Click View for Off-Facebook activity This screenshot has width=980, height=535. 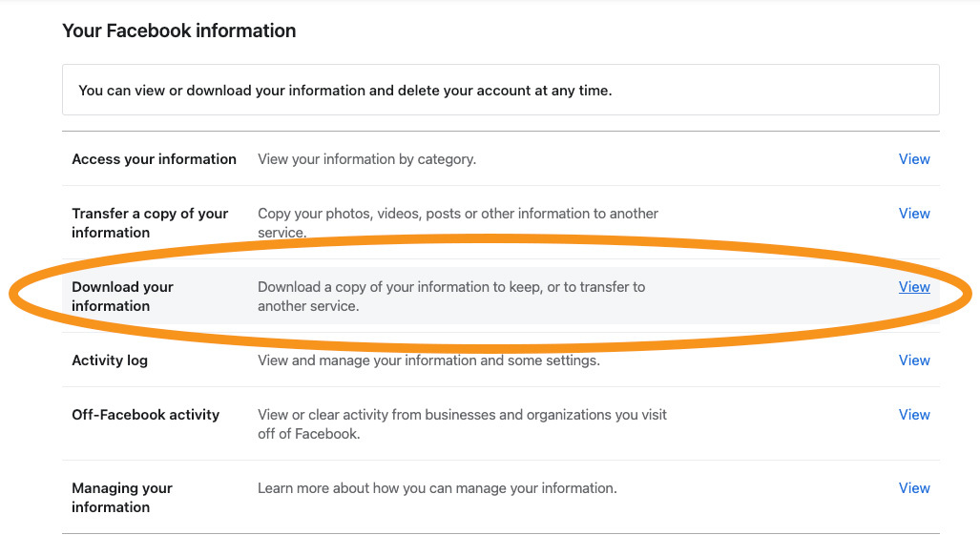[913, 415]
